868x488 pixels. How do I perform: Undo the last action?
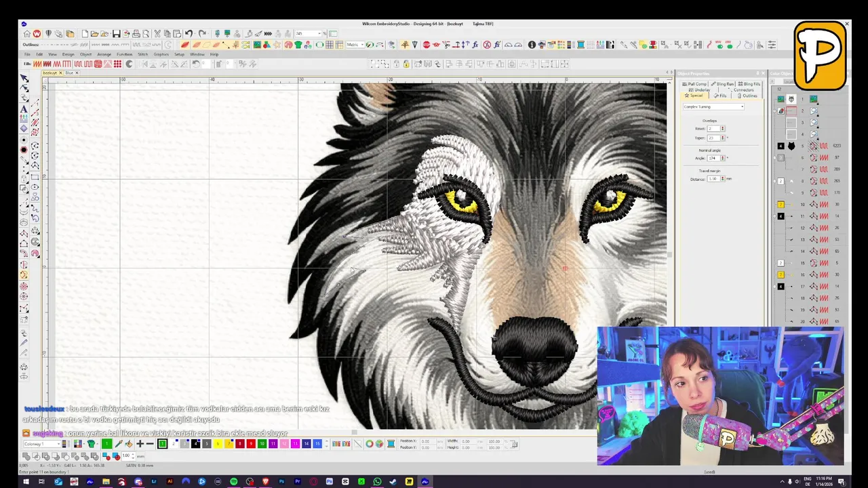(189, 34)
